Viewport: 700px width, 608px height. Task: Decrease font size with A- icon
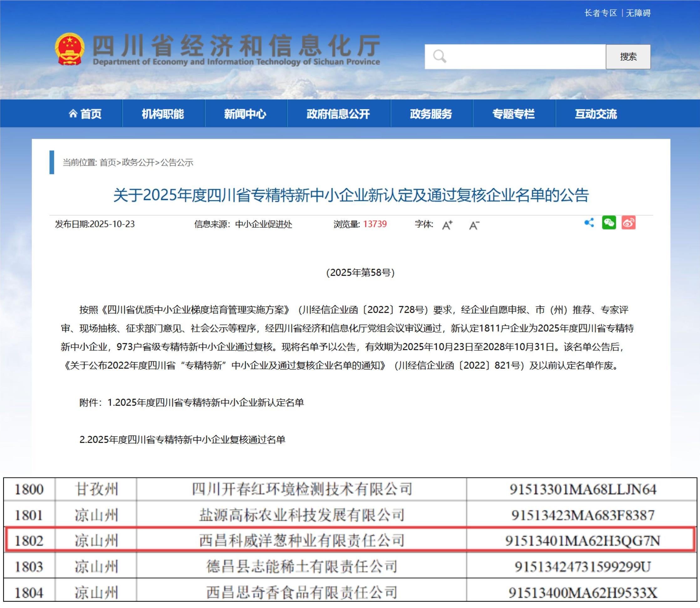tap(474, 224)
